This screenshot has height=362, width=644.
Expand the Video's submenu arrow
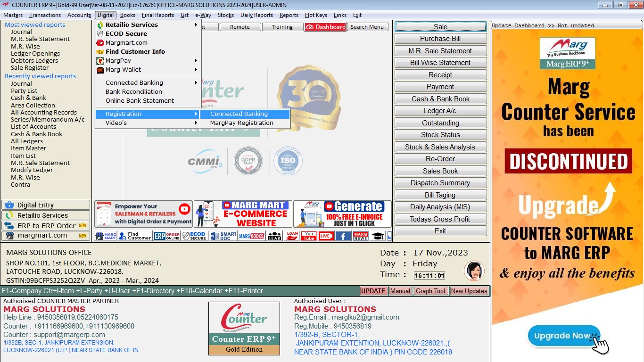tap(196, 123)
